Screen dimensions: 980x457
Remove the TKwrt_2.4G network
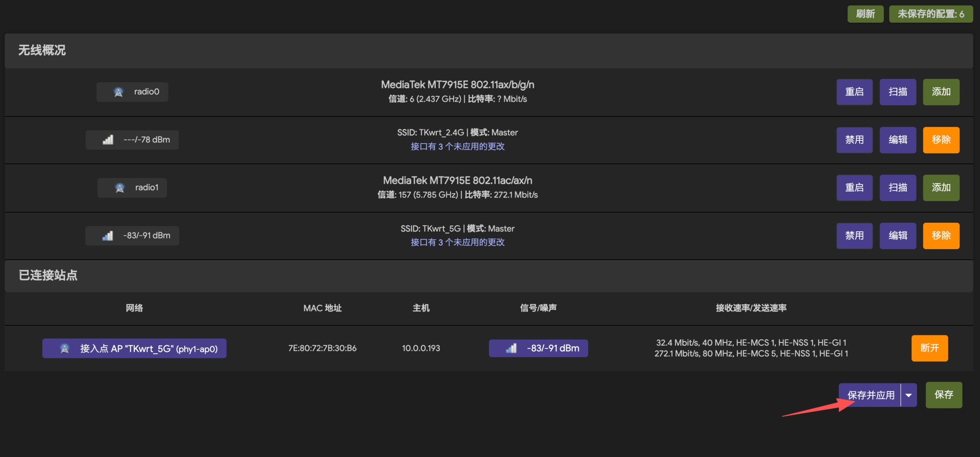coord(941,140)
